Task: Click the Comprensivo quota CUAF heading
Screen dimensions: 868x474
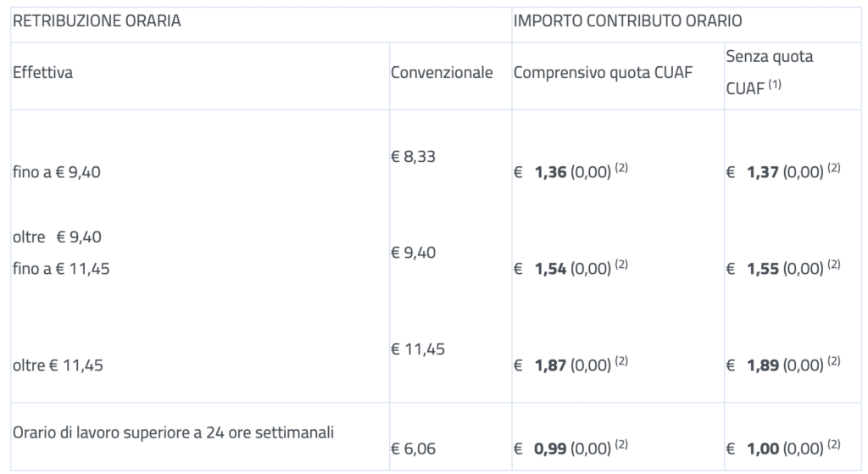Action: pos(603,73)
